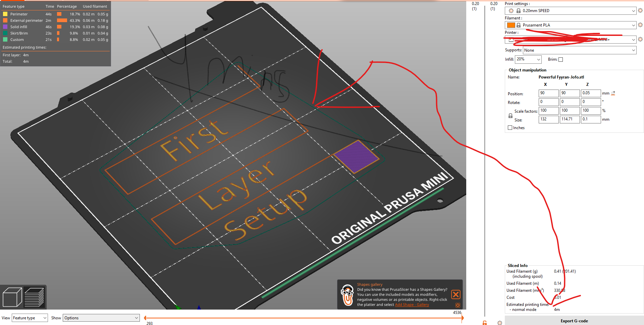Open the Supports dropdown
Viewport: 644px width, 325px height.
(x=580, y=50)
